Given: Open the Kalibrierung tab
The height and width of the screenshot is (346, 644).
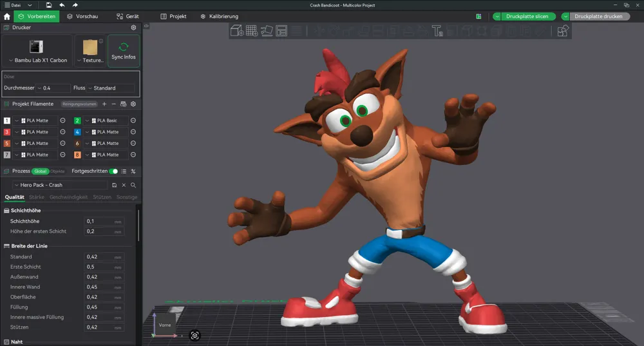Looking at the screenshot, I should coord(220,17).
